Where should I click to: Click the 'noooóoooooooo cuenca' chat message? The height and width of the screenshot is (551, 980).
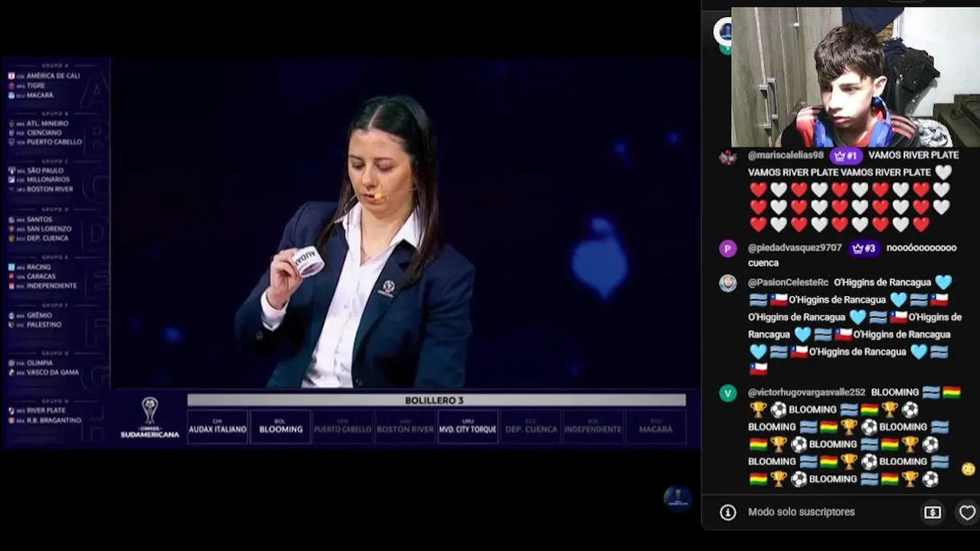coord(852,256)
